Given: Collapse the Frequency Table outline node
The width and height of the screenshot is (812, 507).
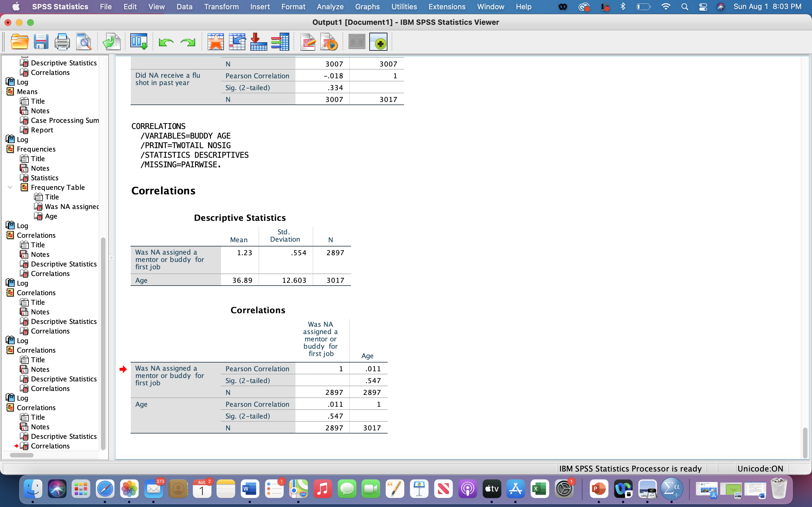Looking at the screenshot, I should pyautogui.click(x=10, y=187).
